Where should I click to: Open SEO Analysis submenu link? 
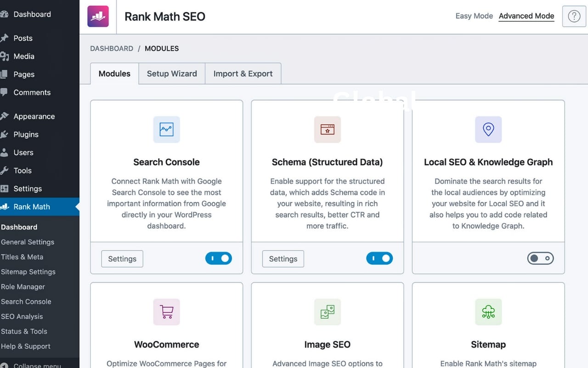click(22, 316)
